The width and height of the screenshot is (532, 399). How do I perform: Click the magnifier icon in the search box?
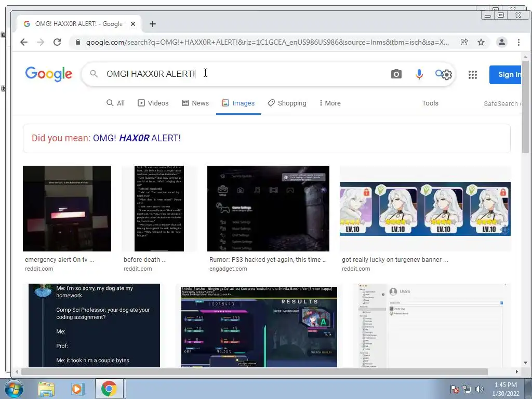click(94, 74)
